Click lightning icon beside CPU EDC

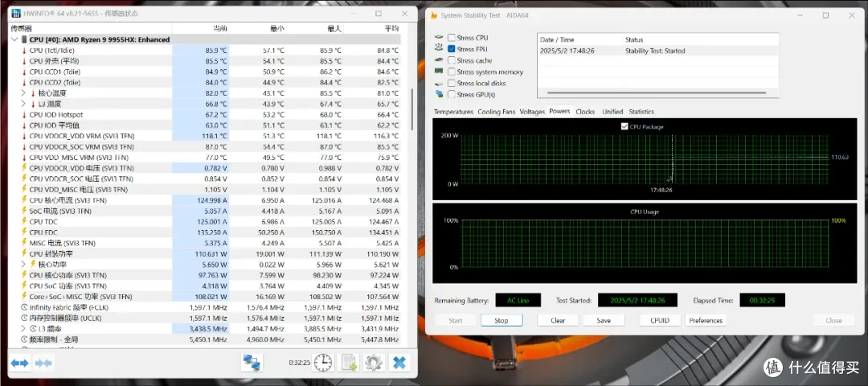(24, 232)
